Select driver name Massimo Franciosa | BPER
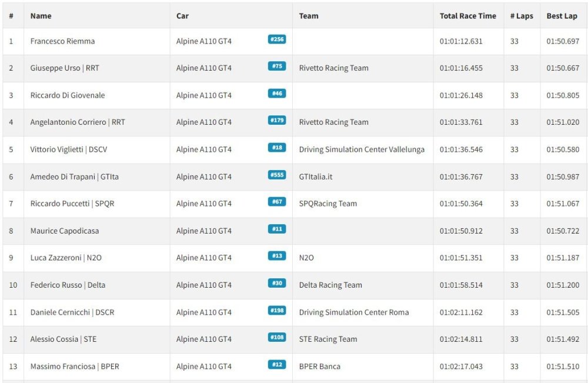Viewport: 588px width, 383px height. pyautogui.click(x=75, y=367)
